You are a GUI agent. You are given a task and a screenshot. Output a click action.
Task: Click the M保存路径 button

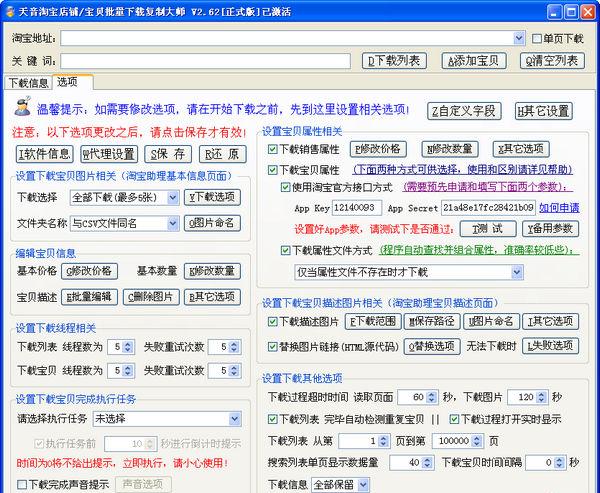tap(432, 322)
